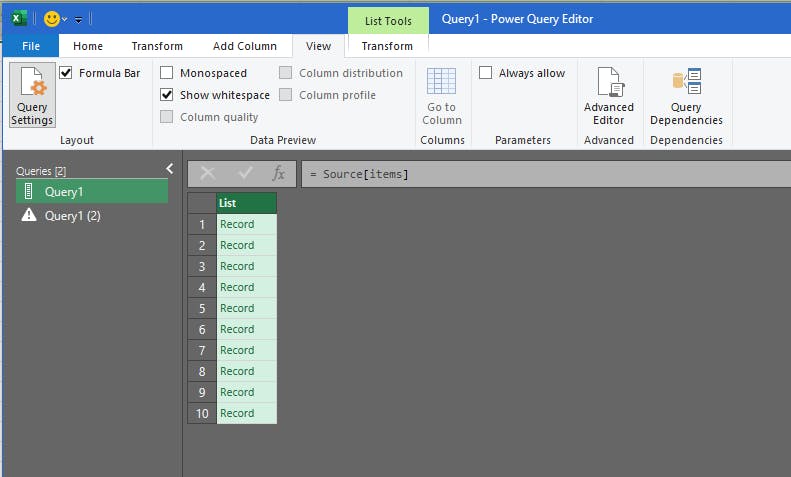Click the list icon beside Query1
The width and height of the screenshot is (791, 477).
pos(29,191)
